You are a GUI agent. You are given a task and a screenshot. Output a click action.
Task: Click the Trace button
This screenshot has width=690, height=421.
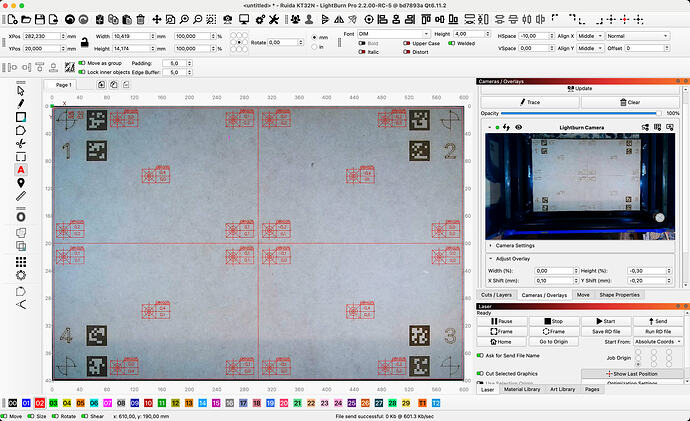(x=530, y=102)
